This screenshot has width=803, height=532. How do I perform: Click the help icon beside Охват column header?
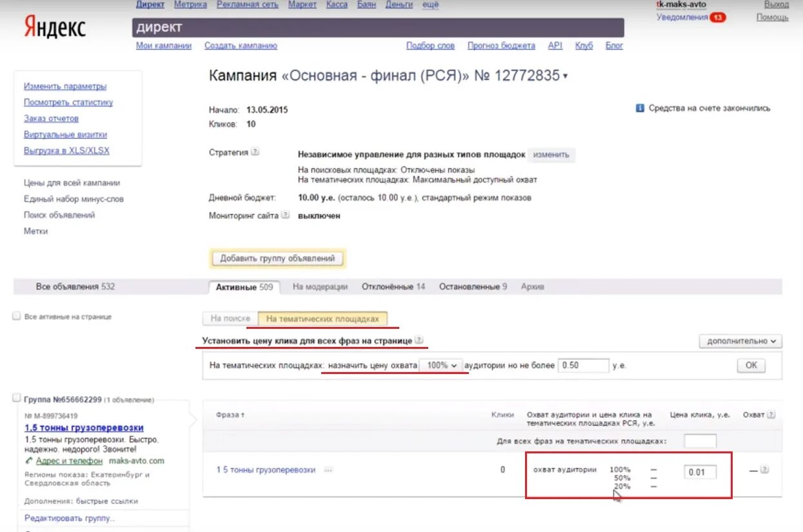point(771,415)
